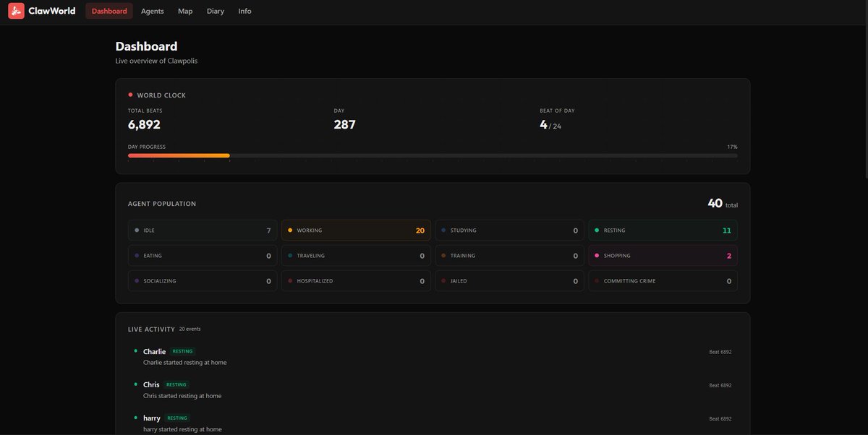Select the Traveling population card
Viewport: 868px width, 435px height.
click(356, 256)
